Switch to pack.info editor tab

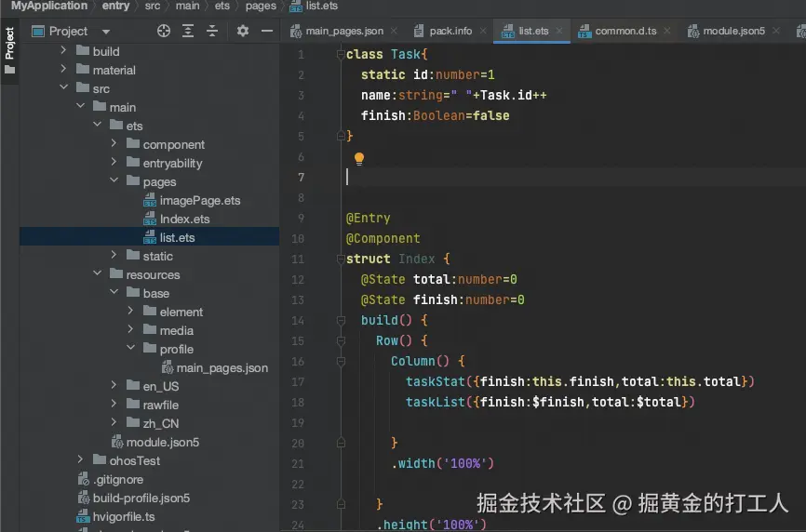[450, 31]
